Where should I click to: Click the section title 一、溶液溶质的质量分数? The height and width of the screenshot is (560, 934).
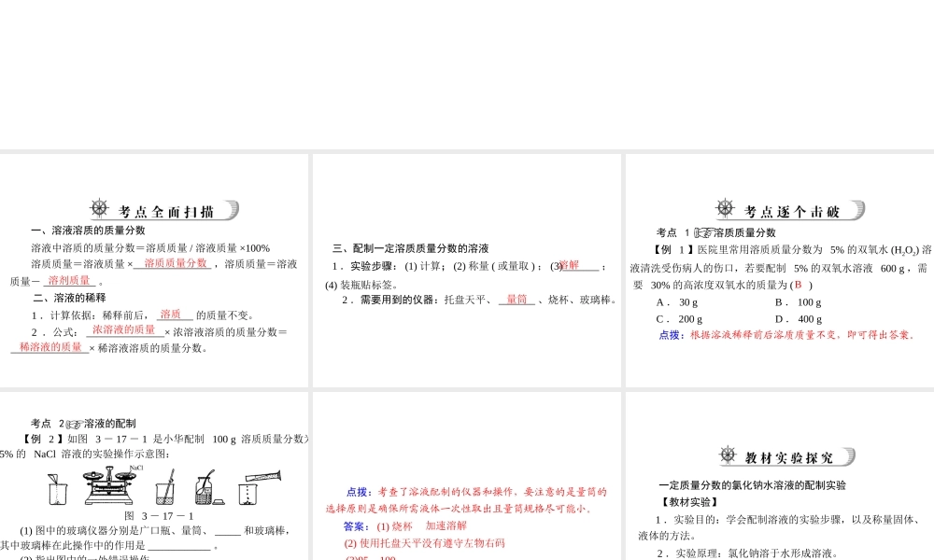(x=88, y=231)
